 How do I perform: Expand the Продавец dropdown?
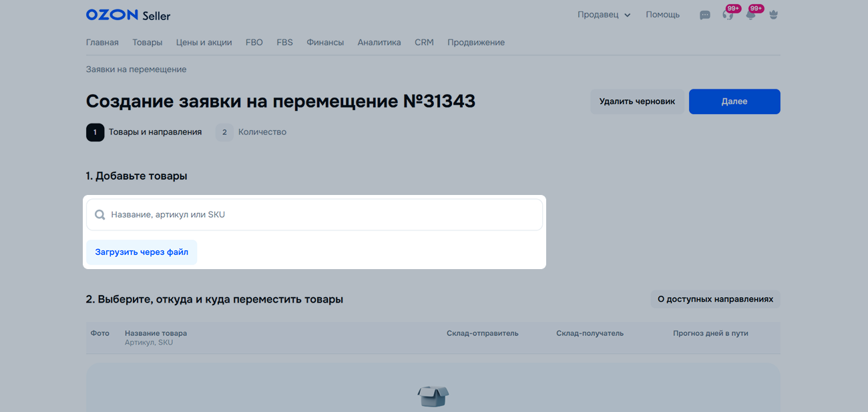click(x=604, y=15)
